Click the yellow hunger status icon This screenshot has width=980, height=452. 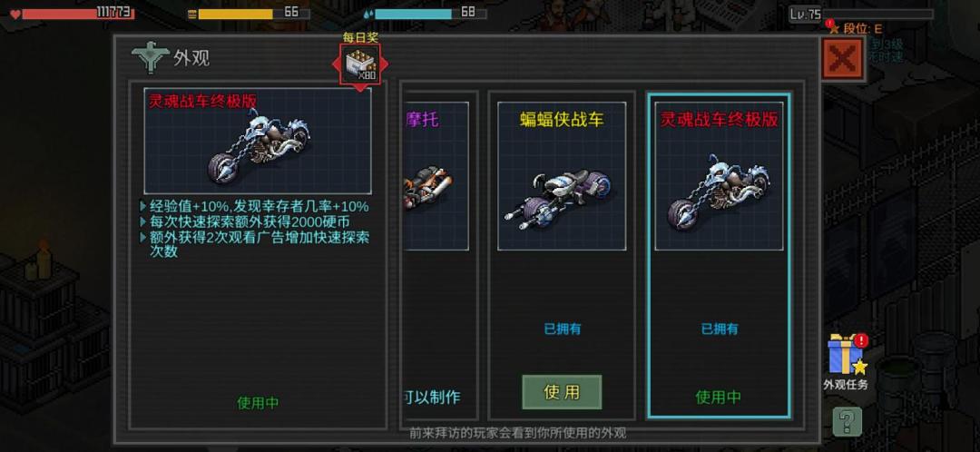point(191,14)
